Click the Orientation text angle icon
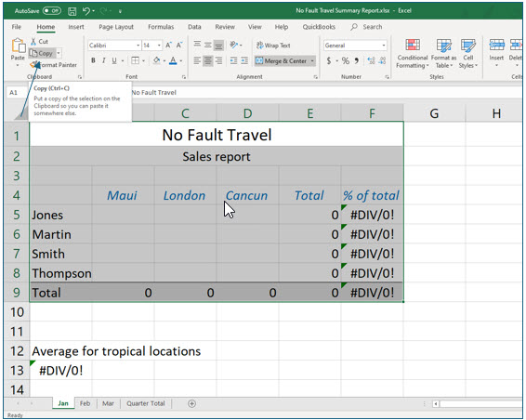The height and width of the screenshot is (420, 526). coord(234,45)
